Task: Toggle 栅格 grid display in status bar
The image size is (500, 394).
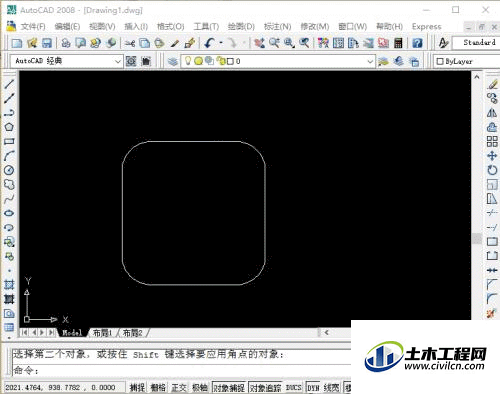Action: coord(158,388)
